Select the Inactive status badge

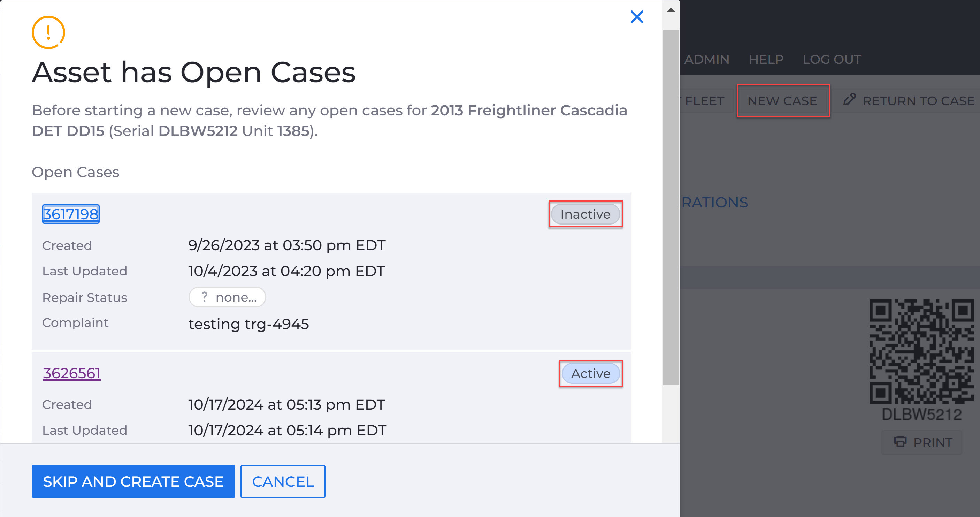[585, 214]
